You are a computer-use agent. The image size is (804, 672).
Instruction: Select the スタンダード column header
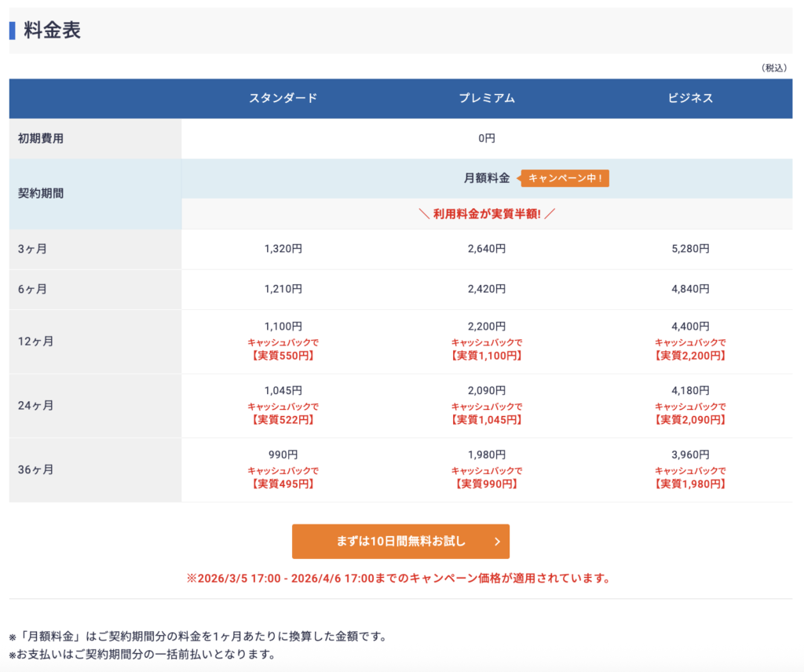[x=283, y=98]
